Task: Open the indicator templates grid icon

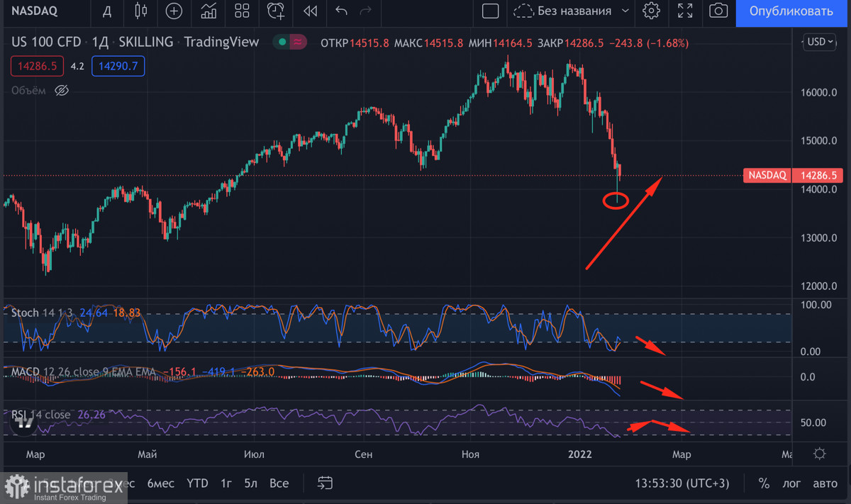Action: (243, 11)
